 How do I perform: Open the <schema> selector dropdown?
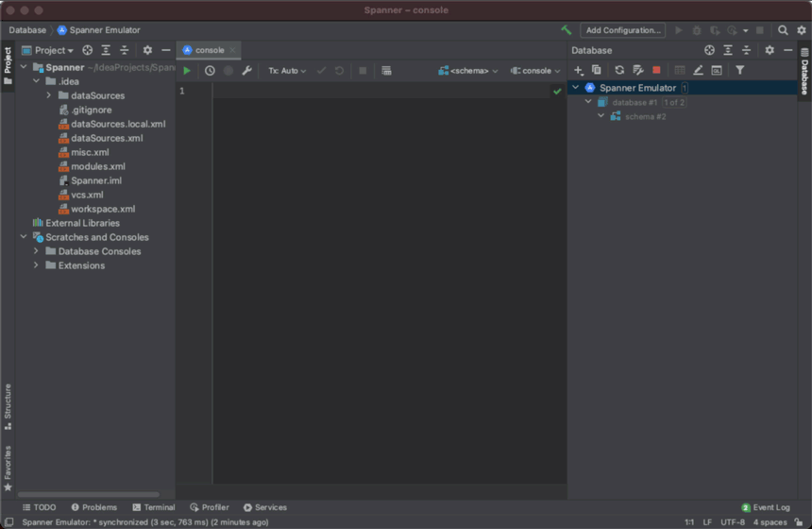[468, 71]
